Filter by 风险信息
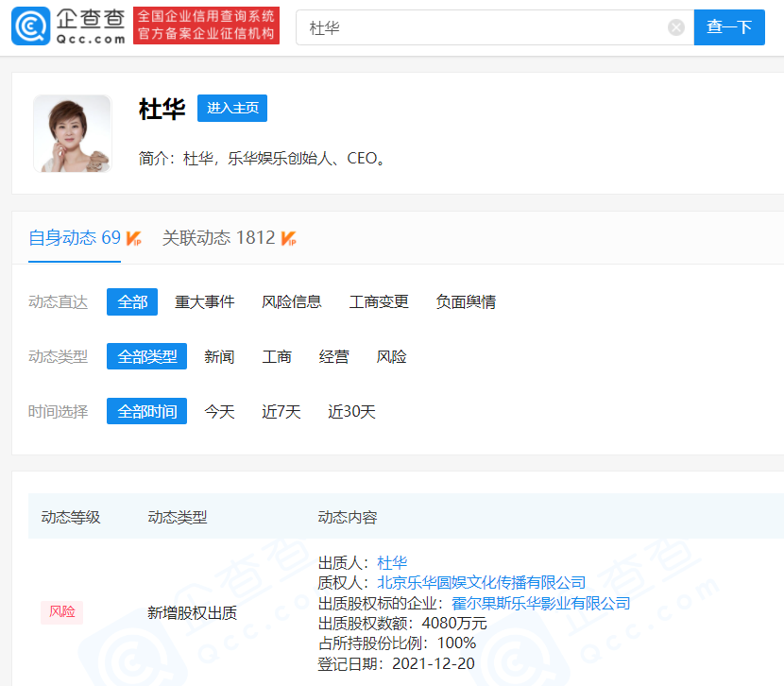Image resolution: width=784 pixels, height=686 pixels. click(292, 302)
